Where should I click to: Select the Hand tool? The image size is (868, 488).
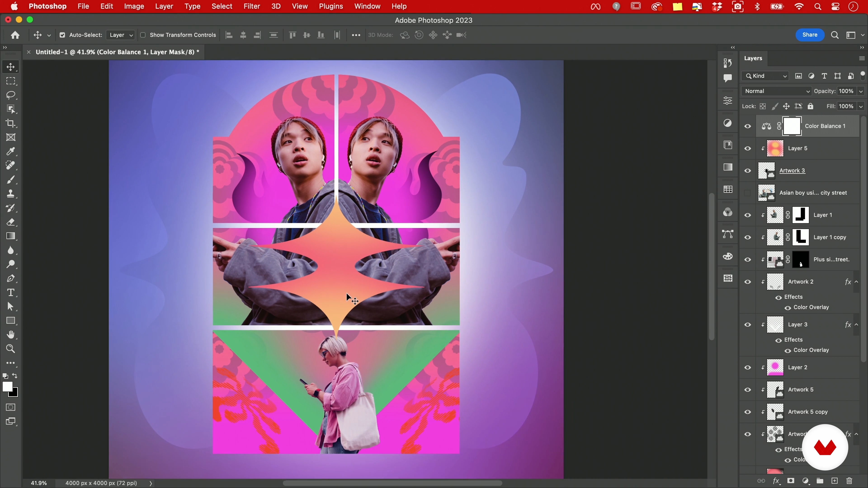[x=11, y=335]
